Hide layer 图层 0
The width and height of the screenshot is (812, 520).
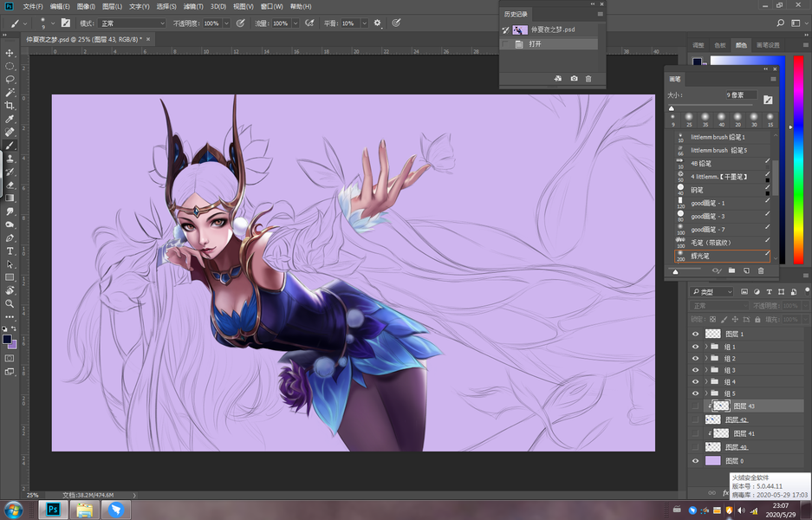(695, 460)
